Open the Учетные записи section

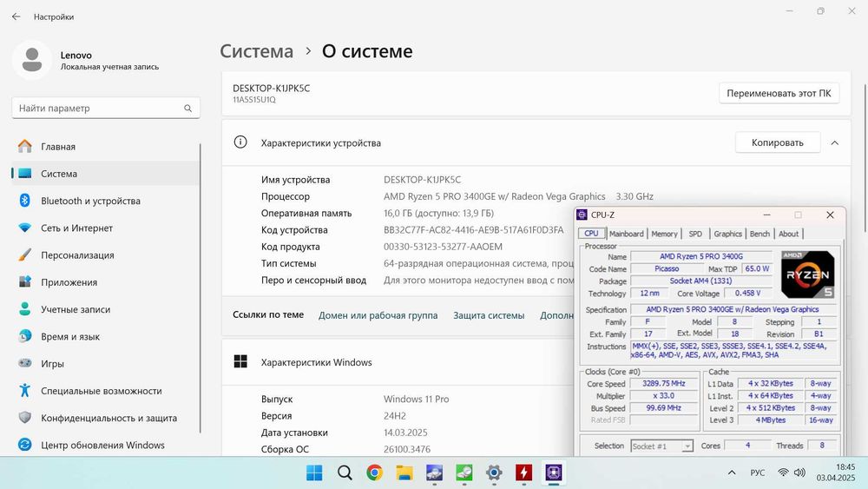(105, 309)
